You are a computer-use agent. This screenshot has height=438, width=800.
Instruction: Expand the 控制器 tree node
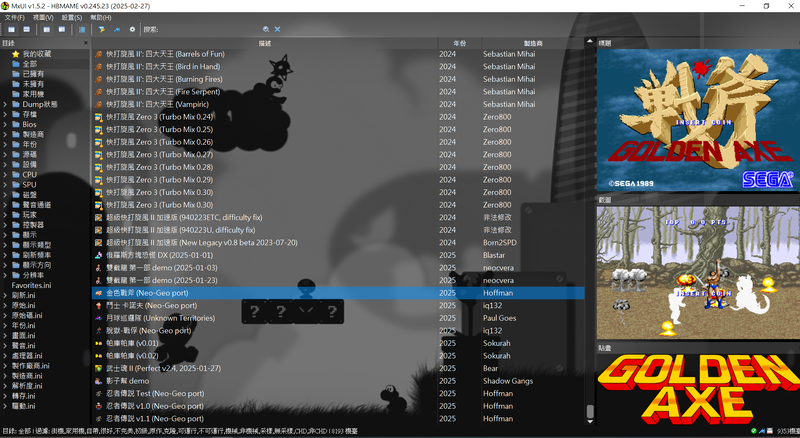point(5,225)
